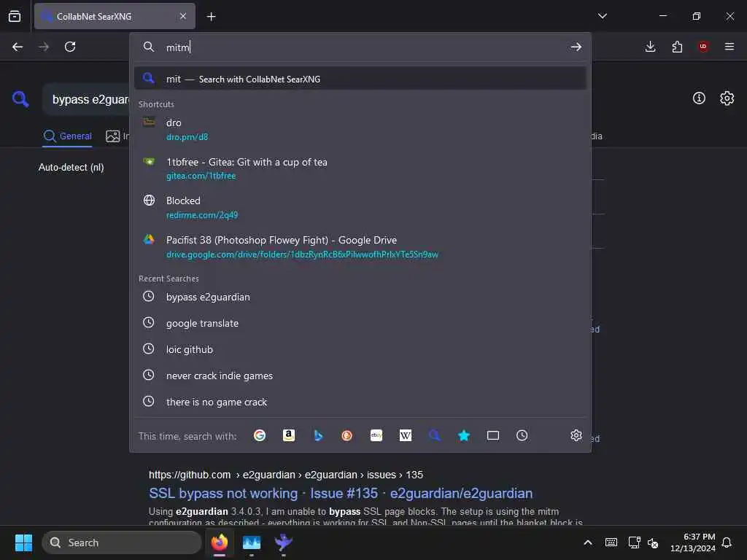Open the clock showing 6:37 PM

tap(693, 542)
